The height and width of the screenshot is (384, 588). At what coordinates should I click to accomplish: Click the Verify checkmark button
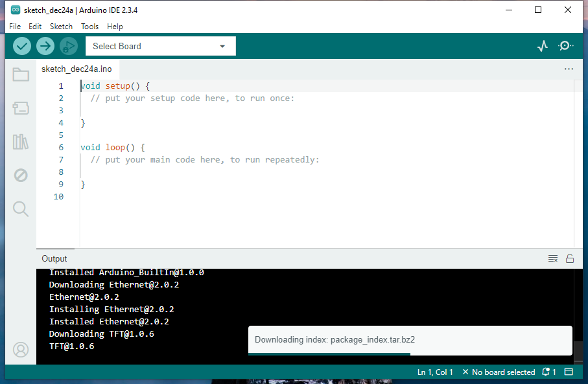click(x=22, y=46)
